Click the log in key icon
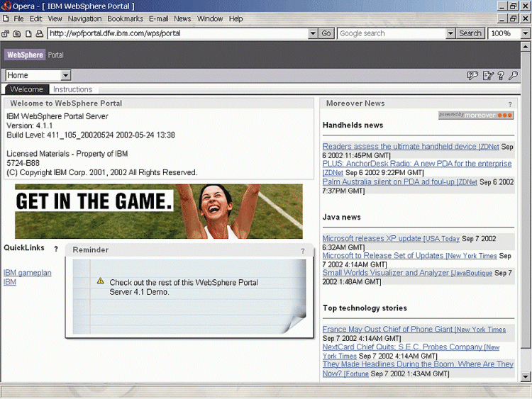Viewport: 532px width, 399px height. [513, 75]
